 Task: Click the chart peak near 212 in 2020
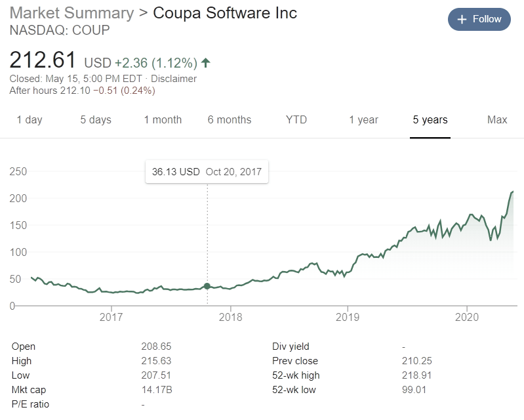coord(513,192)
